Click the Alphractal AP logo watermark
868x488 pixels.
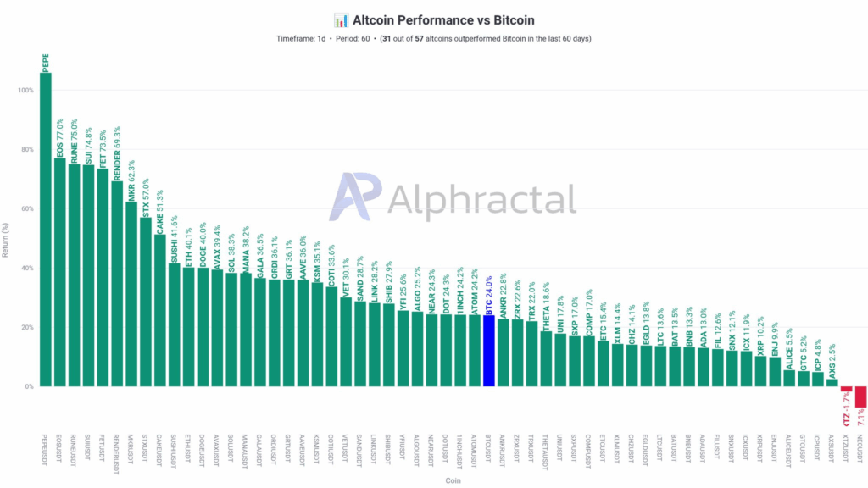point(356,202)
